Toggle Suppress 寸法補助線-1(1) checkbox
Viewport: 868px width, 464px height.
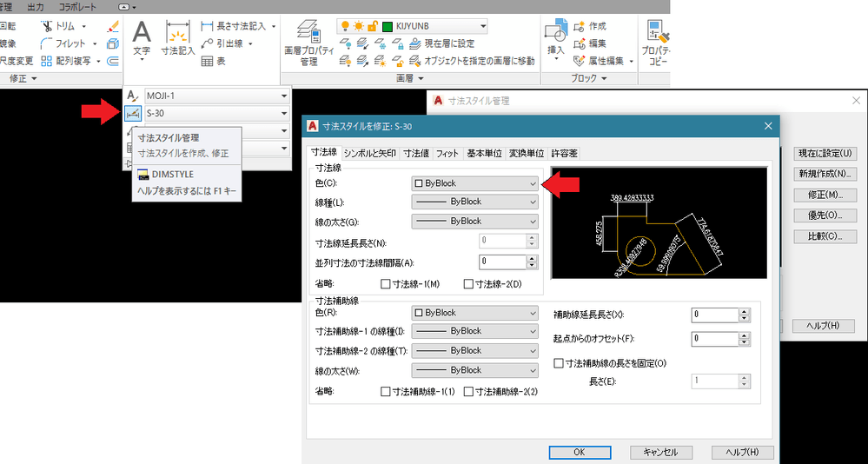(x=386, y=392)
